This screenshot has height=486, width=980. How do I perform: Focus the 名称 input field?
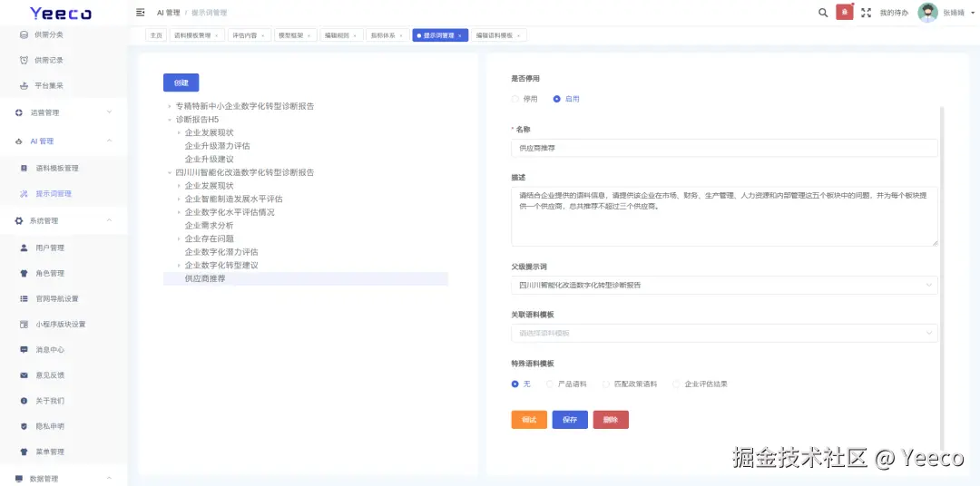tap(724, 148)
